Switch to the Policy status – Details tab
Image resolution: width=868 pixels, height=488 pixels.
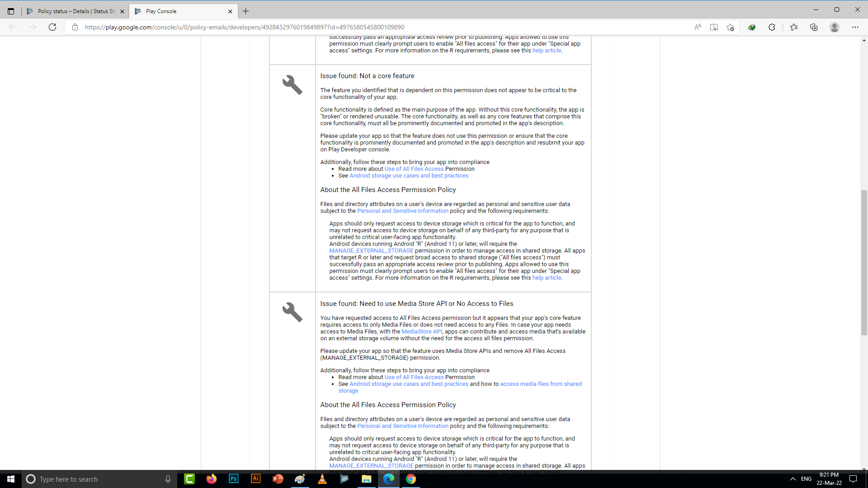click(75, 11)
